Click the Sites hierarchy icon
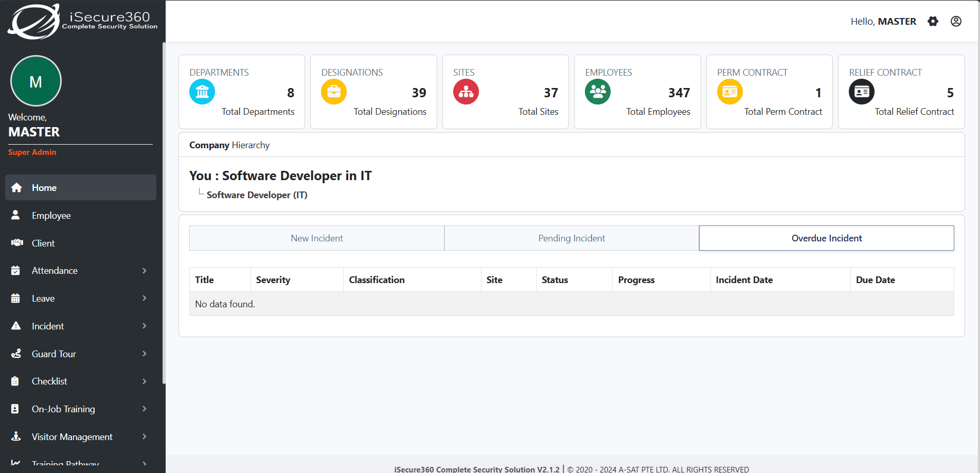The height and width of the screenshot is (473, 980). point(466,92)
